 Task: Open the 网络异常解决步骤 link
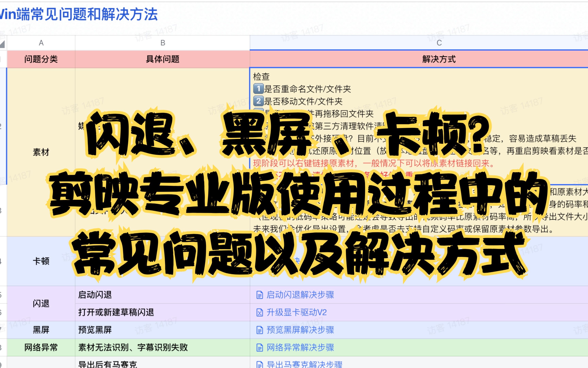tap(300, 348)
